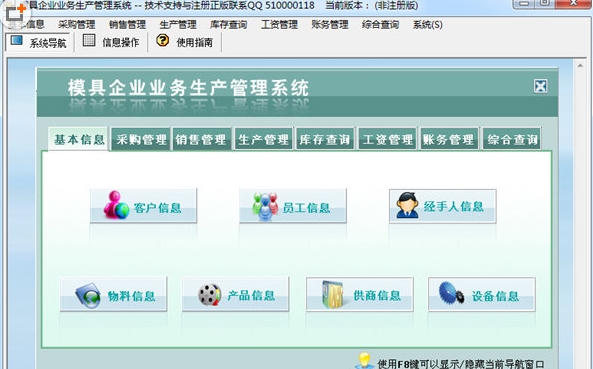
Task: Click the F8 navigation window hint text
Action: click(x=461, y=364)
